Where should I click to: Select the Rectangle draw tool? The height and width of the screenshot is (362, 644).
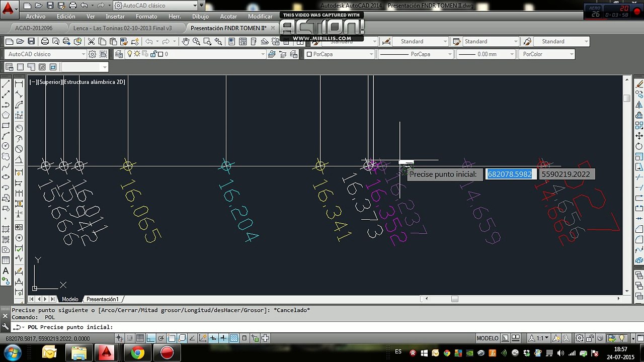click(6, 126)
